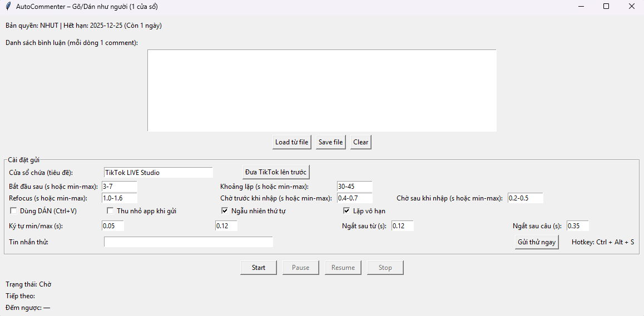Click the Save file button
644x316 pixels.
pos(330,142)
